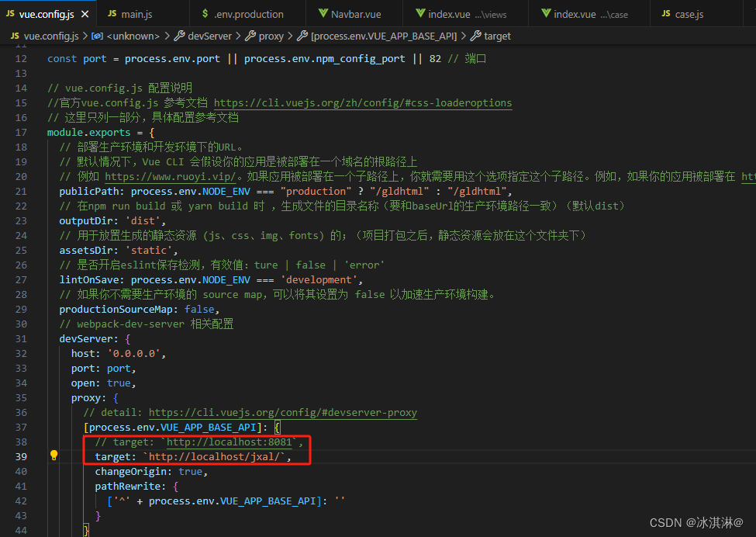Click line number 17
Image resolution: width=756 pixels, height=537 pixels.
[x=21, y=132]
